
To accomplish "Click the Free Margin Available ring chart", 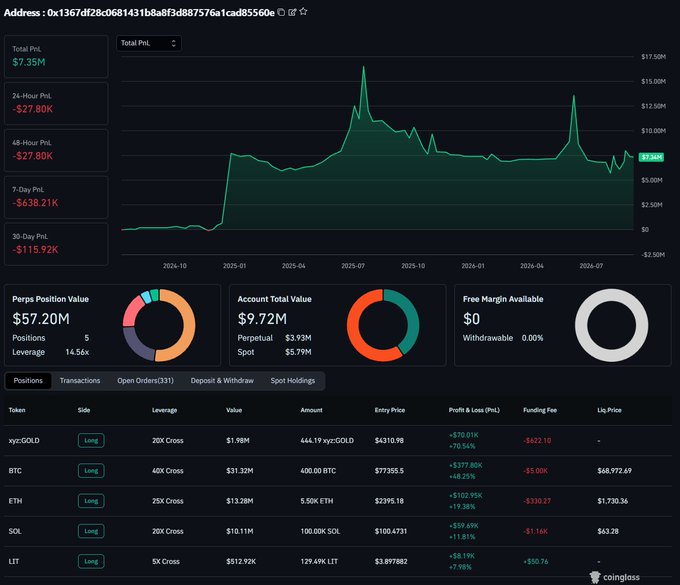I will [611, 325].
